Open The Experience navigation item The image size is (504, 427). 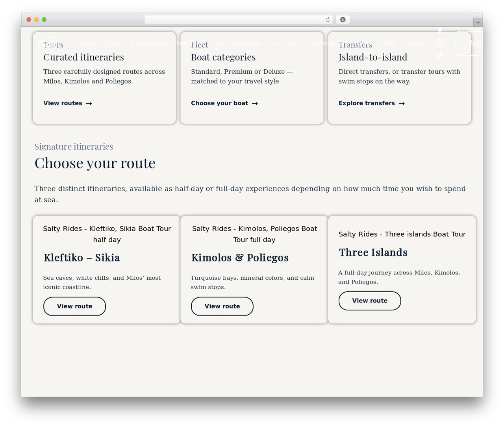[236, 43]
